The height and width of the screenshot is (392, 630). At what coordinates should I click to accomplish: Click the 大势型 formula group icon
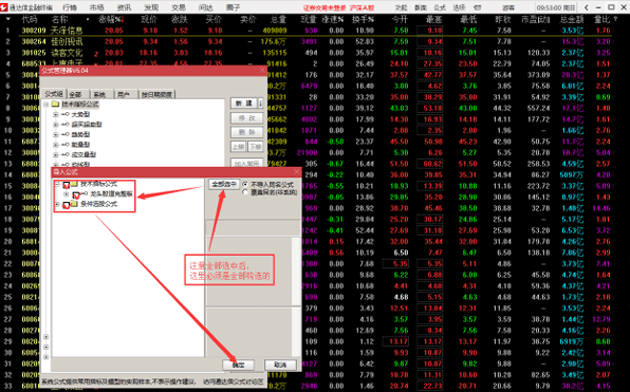(x=65, y=114)
